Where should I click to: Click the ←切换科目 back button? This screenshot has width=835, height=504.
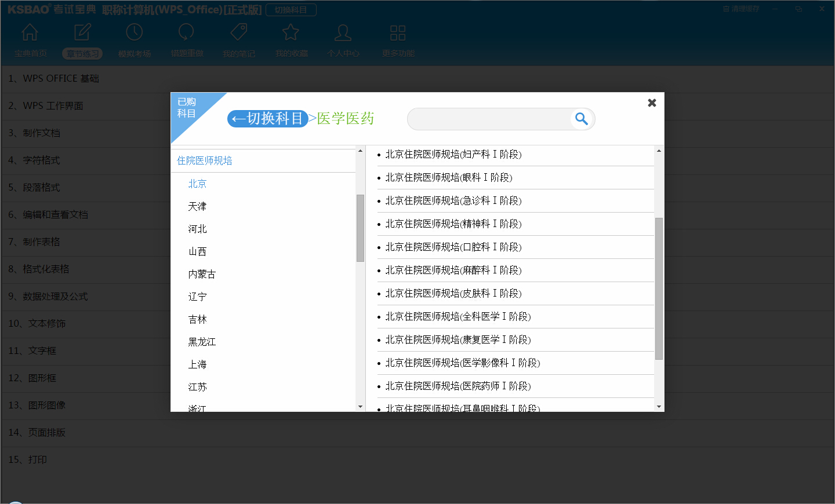[267, 119]
